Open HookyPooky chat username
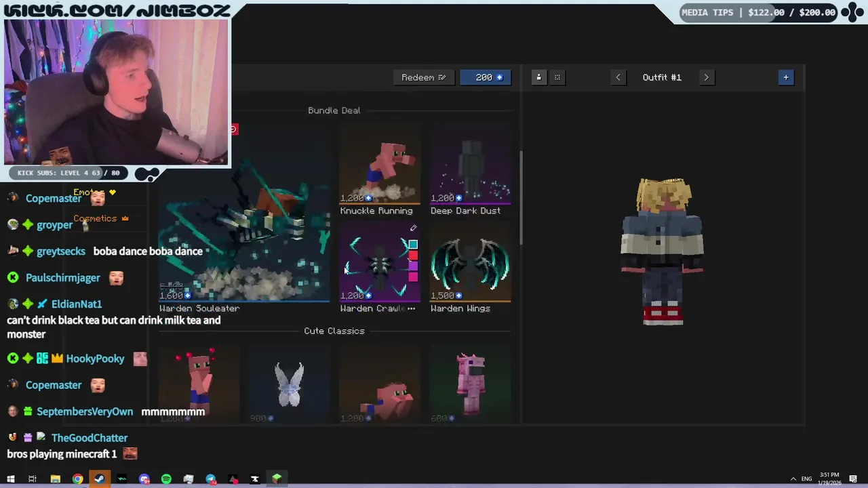This screenshot has width=868, height=488. 95,359
